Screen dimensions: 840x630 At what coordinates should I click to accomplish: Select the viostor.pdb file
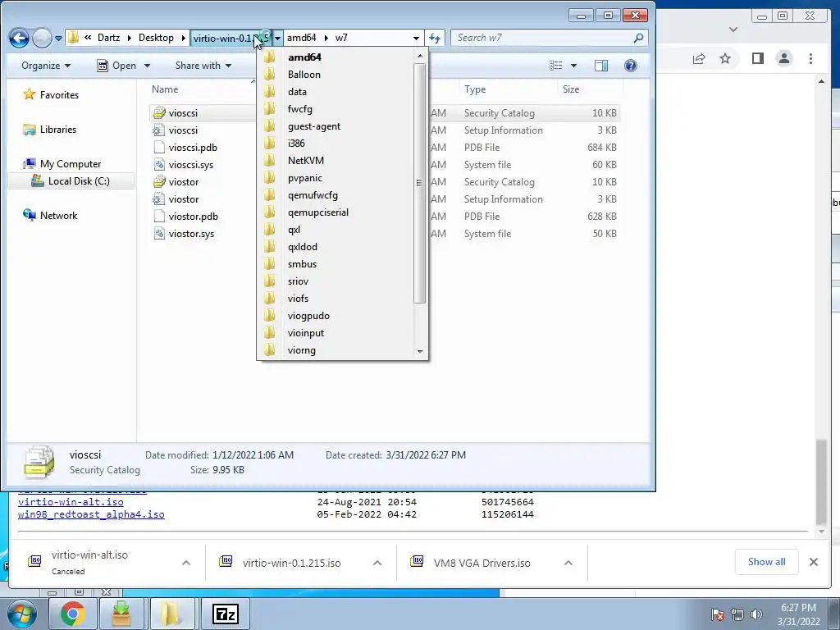[x=186, y=217]
